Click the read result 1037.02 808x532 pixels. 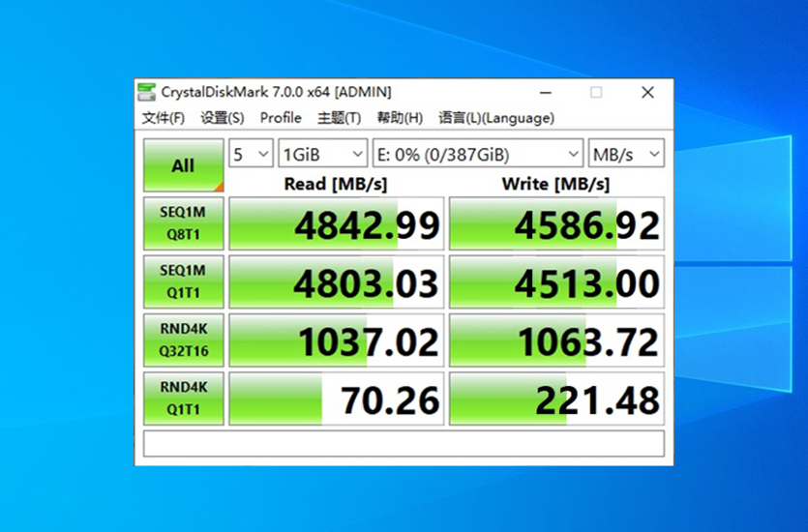pyautogui.click(x=336, y=340)
